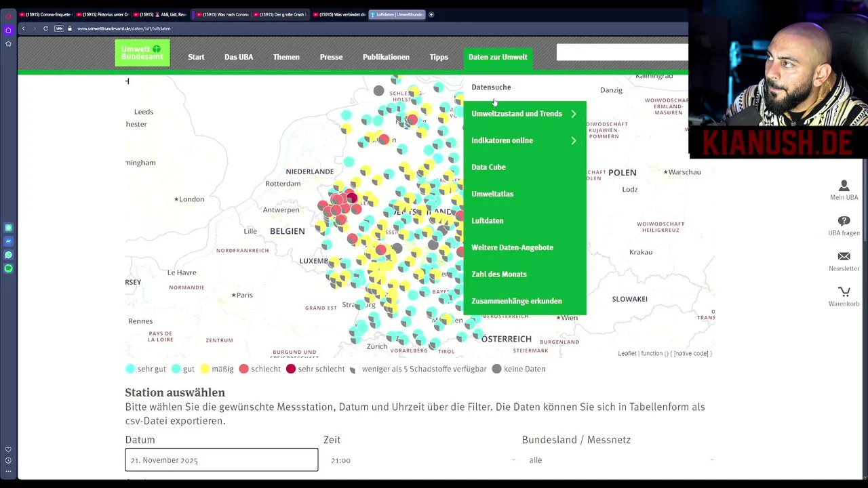
Task: Open the Spotify sidebar icon
Action: click(x=8, y=268)
